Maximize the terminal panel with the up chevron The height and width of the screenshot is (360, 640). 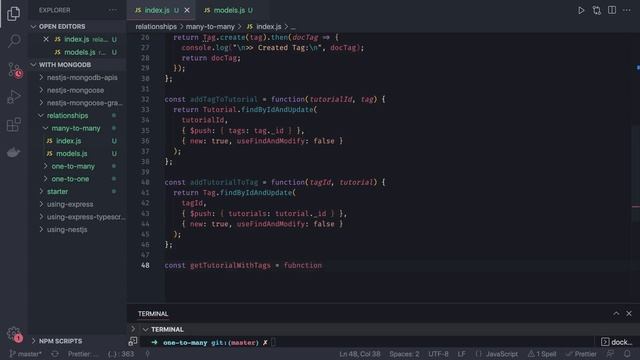click(616, 313)
